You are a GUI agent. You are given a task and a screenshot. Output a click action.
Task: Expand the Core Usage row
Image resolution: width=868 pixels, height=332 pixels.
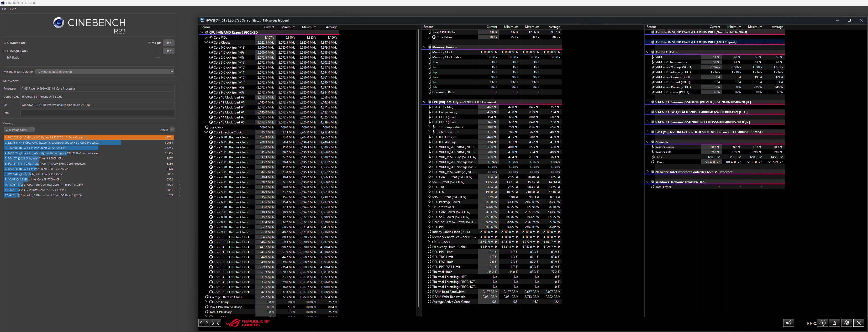point(206,302)
